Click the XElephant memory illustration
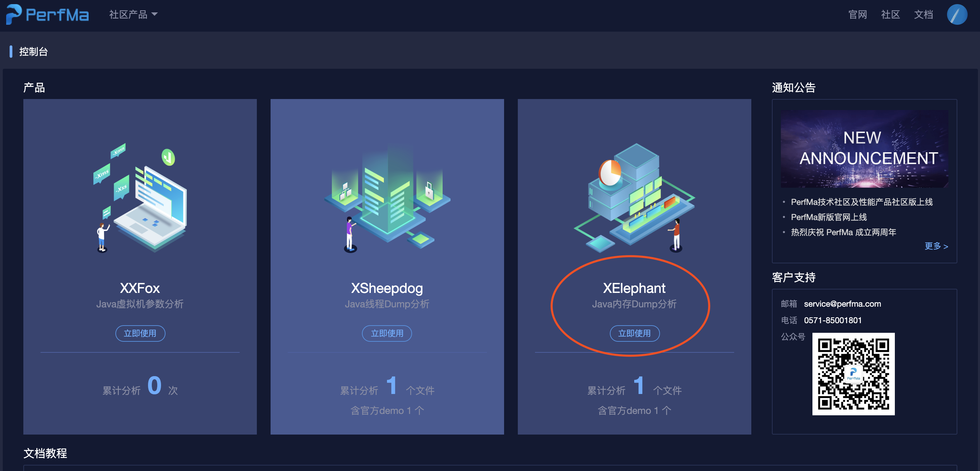 point(634,198)
